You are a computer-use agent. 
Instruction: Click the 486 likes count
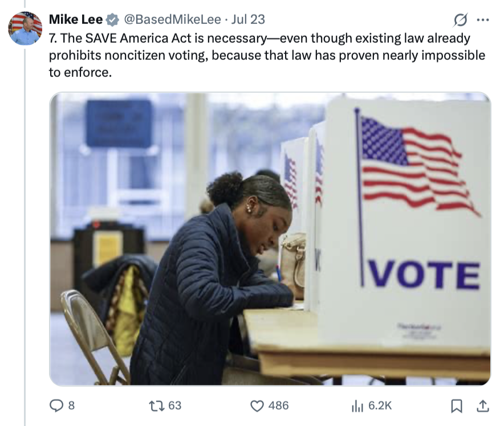pos(279,405)
